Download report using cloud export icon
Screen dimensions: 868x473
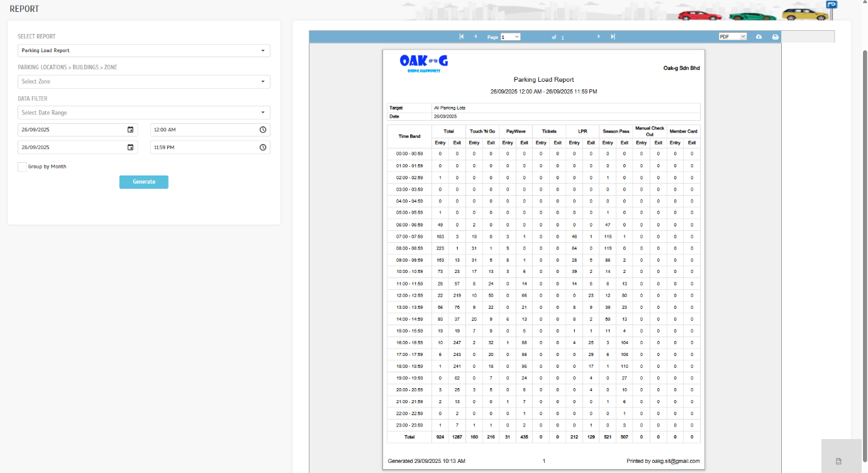[759, 37]
